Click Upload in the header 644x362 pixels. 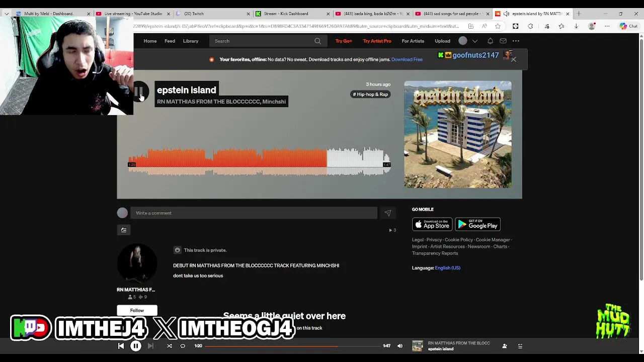tap(442, 41)
